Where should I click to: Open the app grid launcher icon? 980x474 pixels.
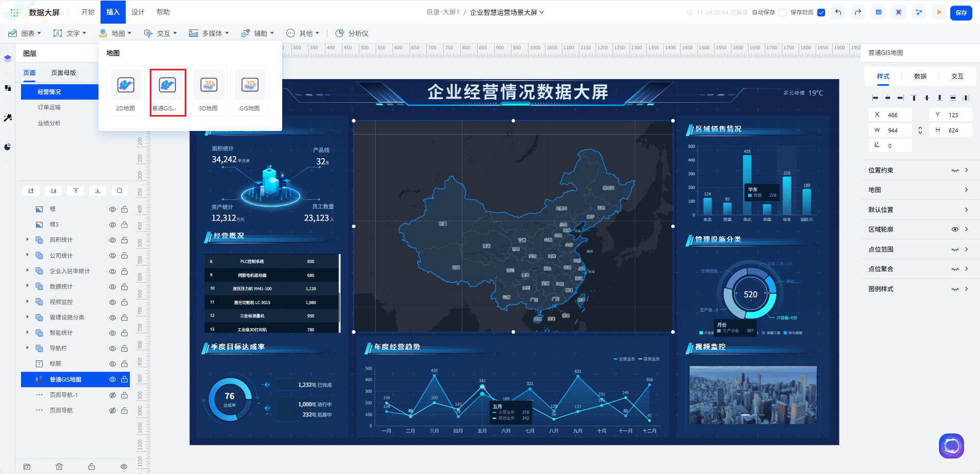coord(14,12)
